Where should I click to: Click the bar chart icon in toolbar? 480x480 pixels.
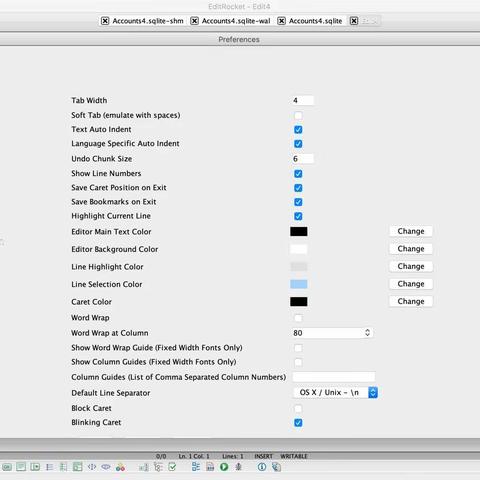[144, 467]
